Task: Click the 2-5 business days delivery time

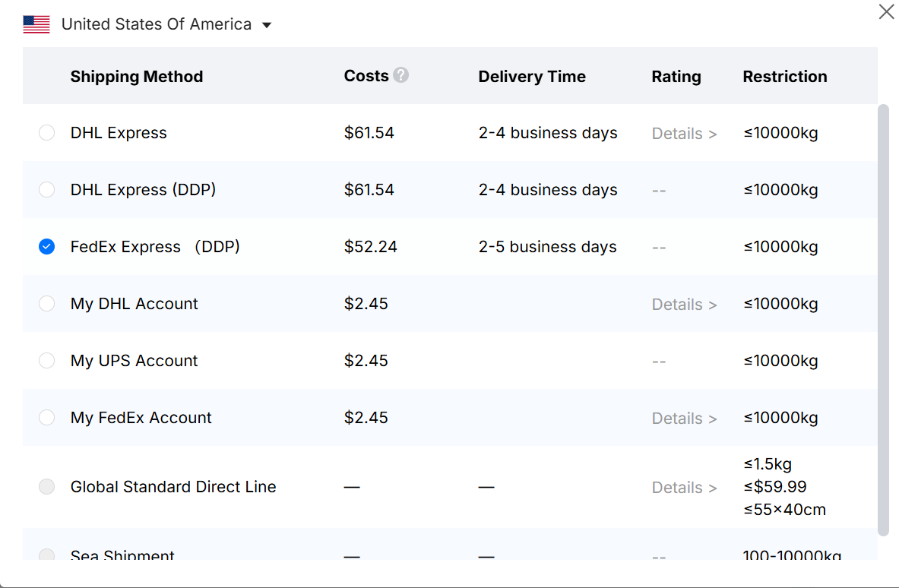Action: pyautogui.click(x=548, y=246)
